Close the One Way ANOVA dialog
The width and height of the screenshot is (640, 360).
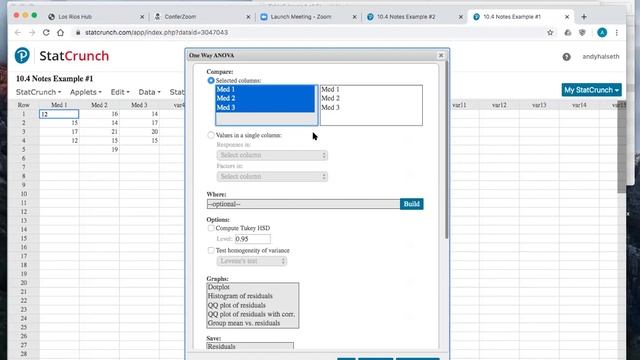pyautogui.click(x=441, y=56)
